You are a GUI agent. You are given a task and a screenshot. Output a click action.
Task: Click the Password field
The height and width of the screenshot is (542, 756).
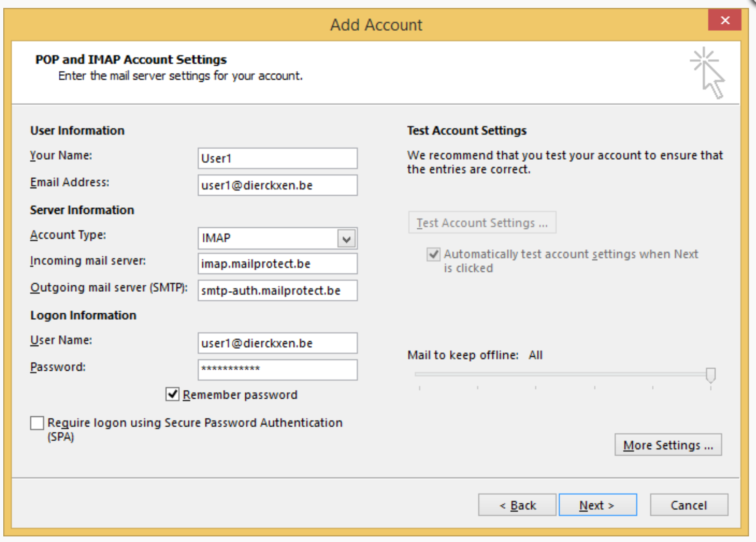tap(278, 369)
